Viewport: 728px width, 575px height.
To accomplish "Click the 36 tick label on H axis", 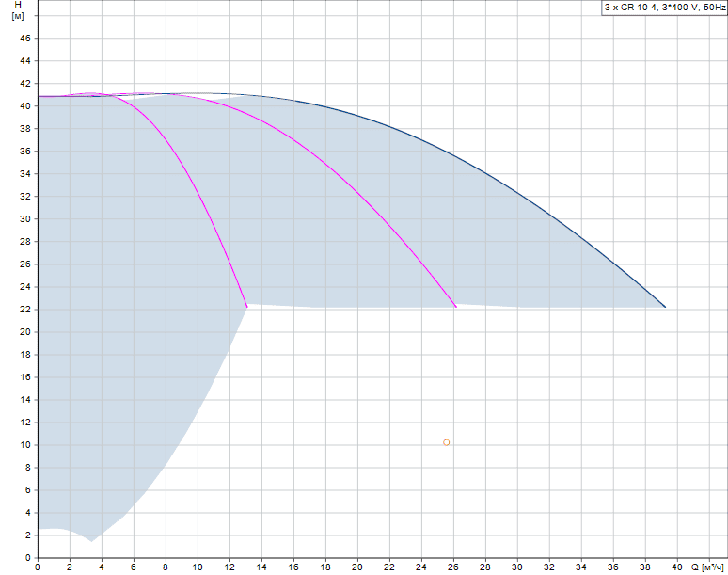I will 25,151.
